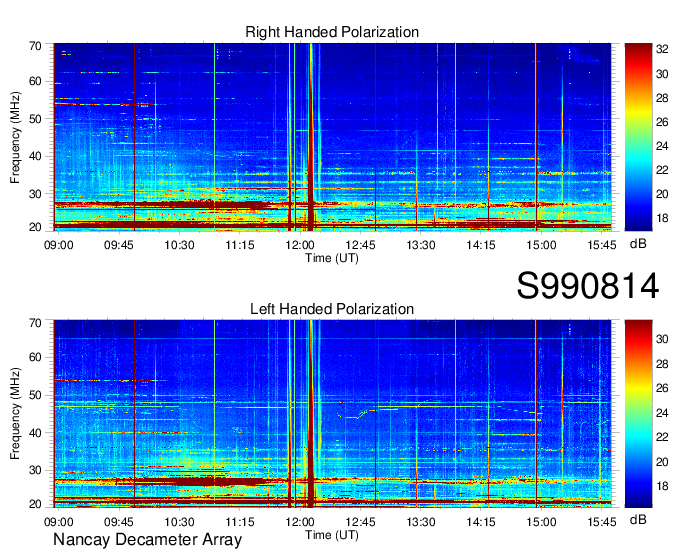Image resolution: width=680 pixels, height=552 pixels.
Task: Click the 50 MHz tick of Left Handed plot
Action: point(35,395)
